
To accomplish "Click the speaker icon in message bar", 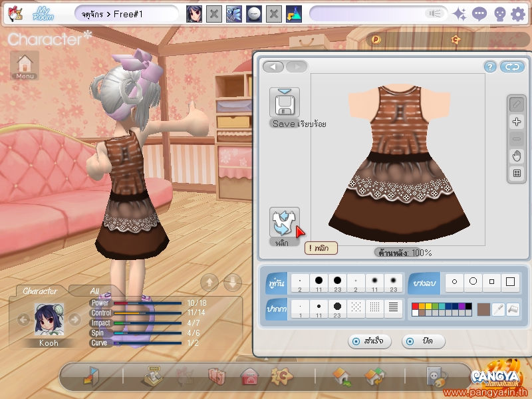I will click(x=435, y=13).
